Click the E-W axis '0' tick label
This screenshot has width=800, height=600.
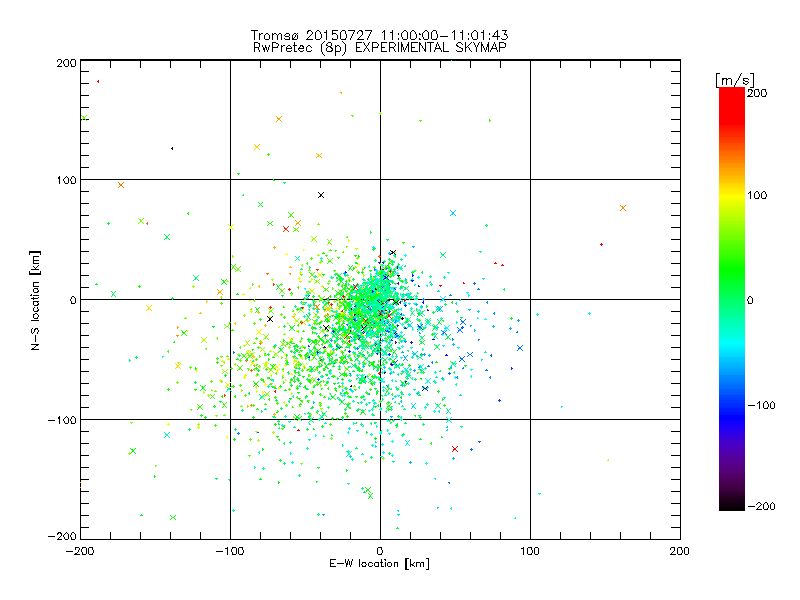coord(380,551)
